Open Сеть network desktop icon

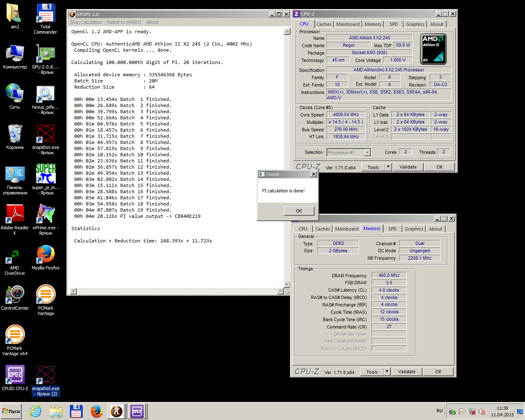[15, 97]
